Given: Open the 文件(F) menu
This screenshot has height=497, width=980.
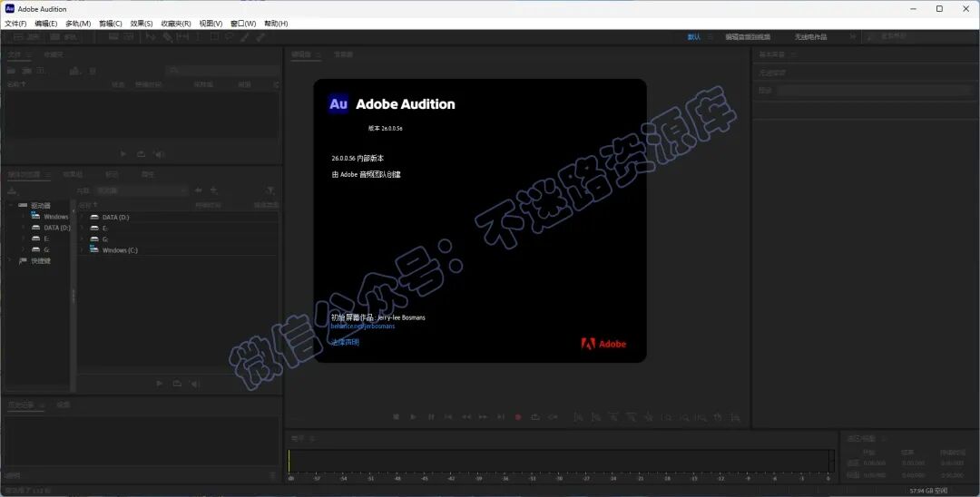Looking at the screenshot, I should pyautogui.click(x=15, y=23).
